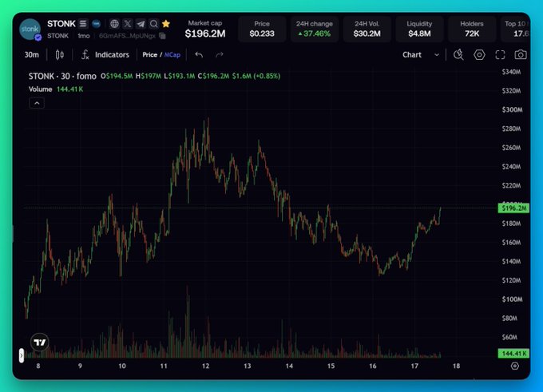Open the list menu icon beside STONK
Screen dimensions: 543x392
point(83,23)
